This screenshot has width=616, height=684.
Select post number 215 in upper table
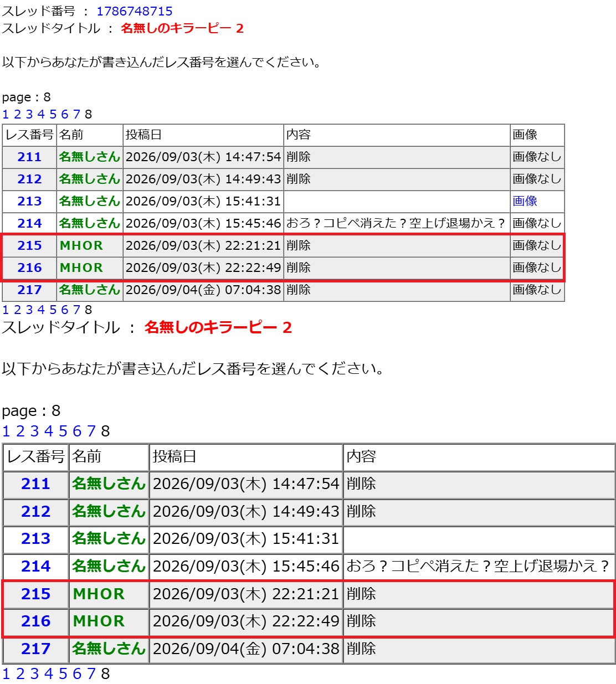pyautogui.click(x=29, y=245)
